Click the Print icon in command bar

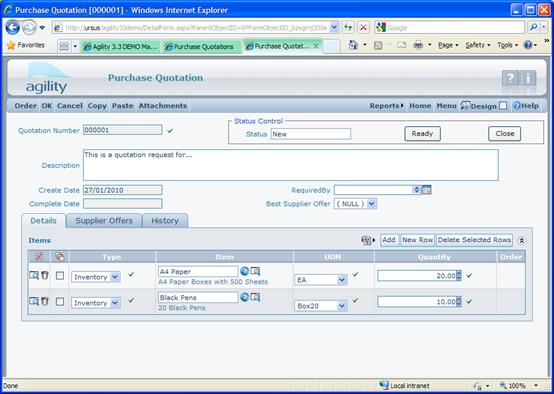click(418, 45)
